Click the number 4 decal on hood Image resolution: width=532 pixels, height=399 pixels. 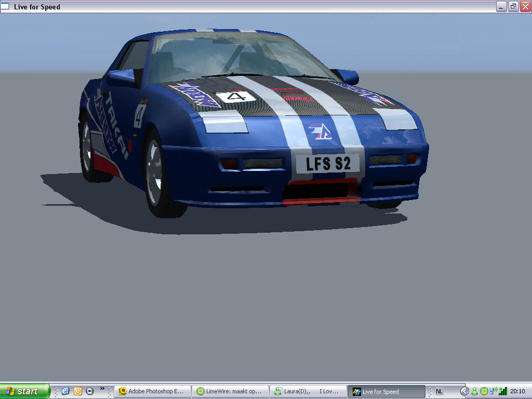pos(236,97)
